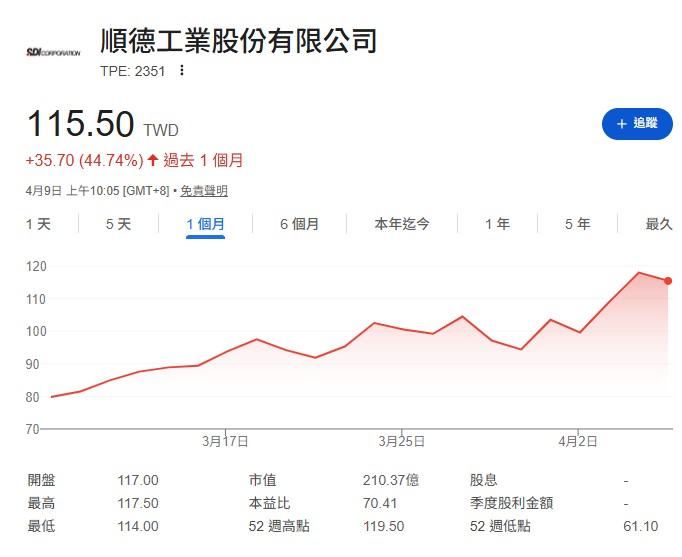Click the 3月17日 axis date label
The image size is (682, 557).
click(x=225, y=442)
